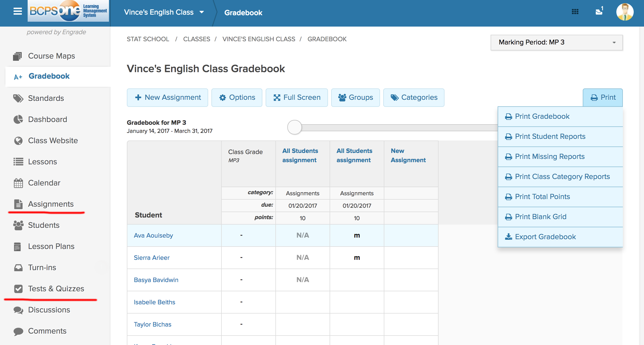Click the gradebook horizontal slider handle
644x345 pixels.
pyautogui.click(x=294, y=127)
